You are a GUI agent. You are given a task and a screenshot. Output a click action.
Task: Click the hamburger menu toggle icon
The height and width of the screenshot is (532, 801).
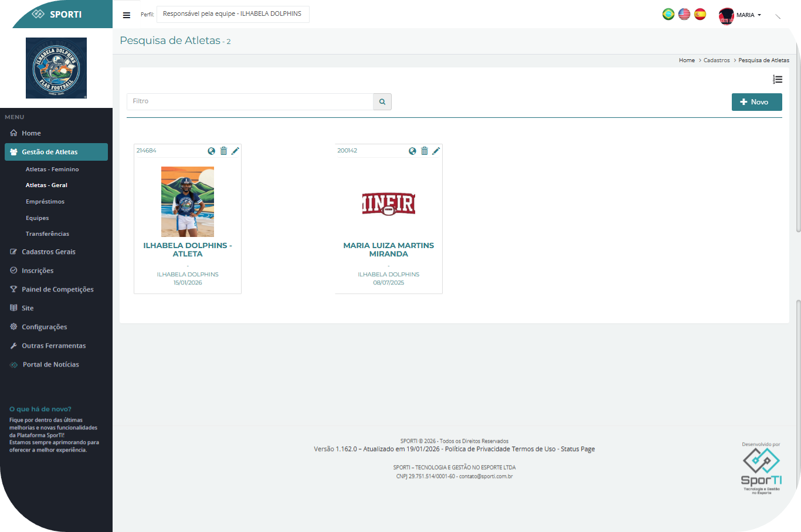pos(126,15)
